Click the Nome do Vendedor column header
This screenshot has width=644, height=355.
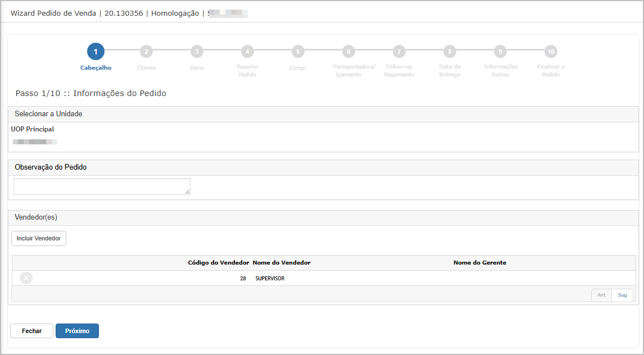click(x=282, y=263)
